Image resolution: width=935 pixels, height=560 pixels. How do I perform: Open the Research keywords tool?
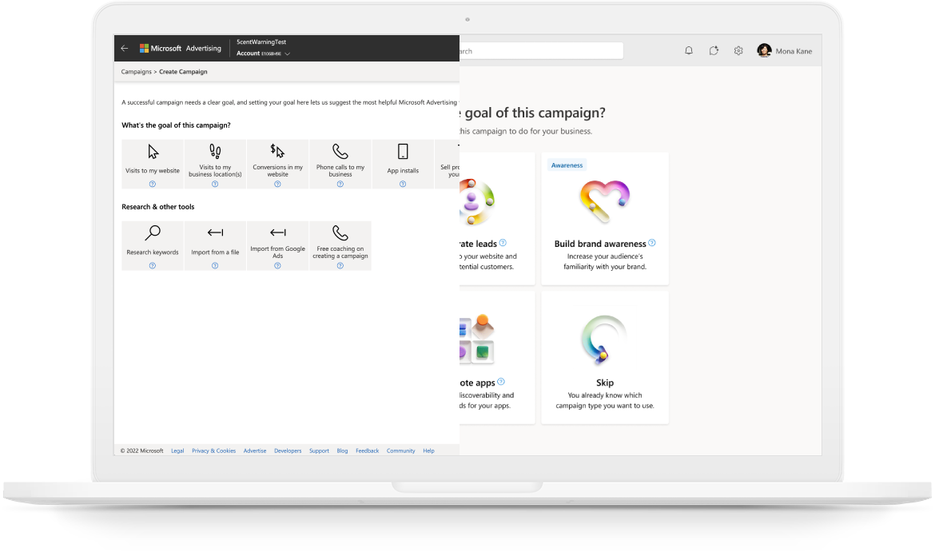[153, 246]
